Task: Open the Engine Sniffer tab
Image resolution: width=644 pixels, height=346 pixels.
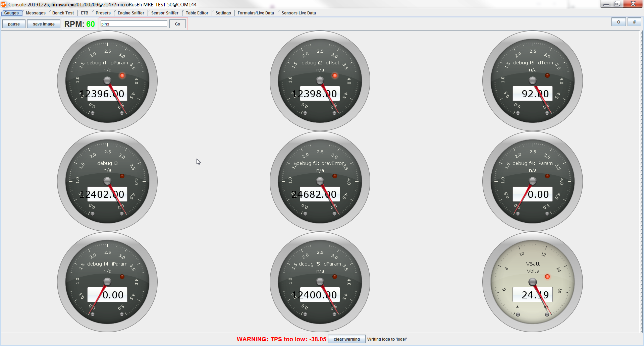Action: 130,13
